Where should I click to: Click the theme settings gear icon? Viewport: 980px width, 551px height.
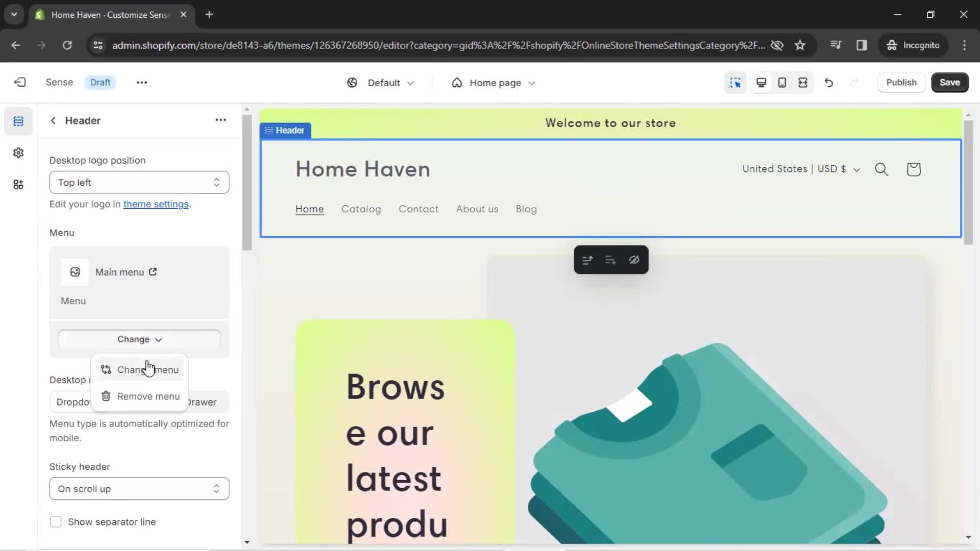[18, 153]
